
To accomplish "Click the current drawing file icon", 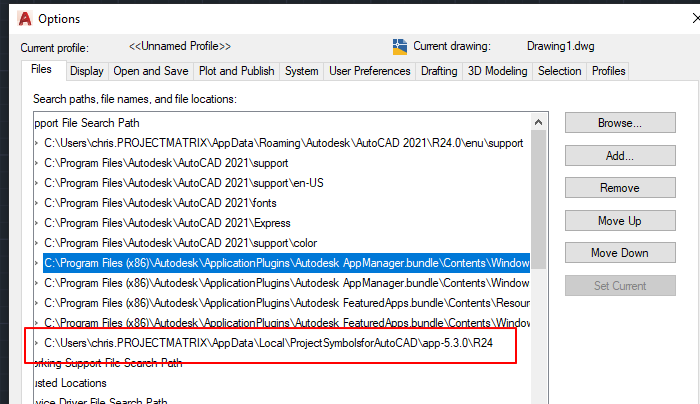I will pos(400,46).
